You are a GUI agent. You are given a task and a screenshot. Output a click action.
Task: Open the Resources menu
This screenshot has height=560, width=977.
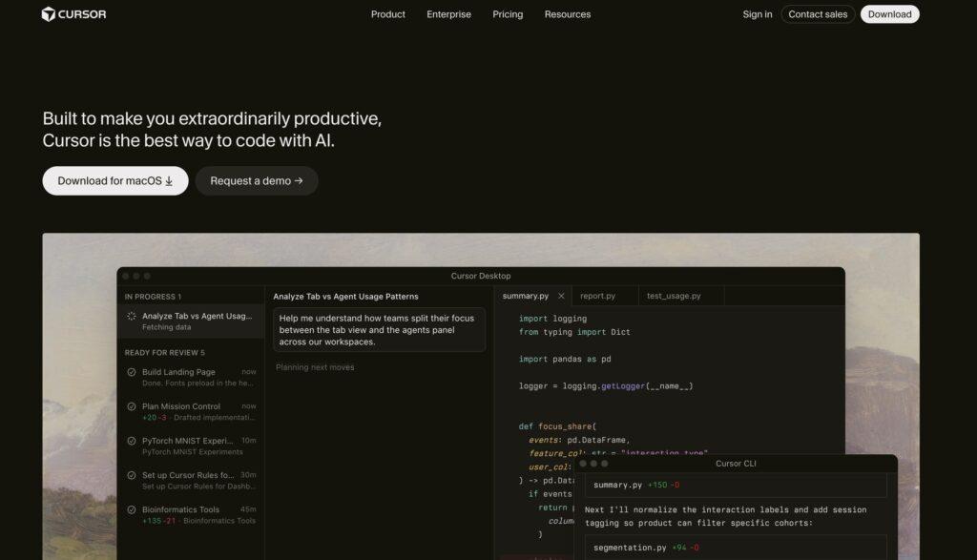click(567, 14)
